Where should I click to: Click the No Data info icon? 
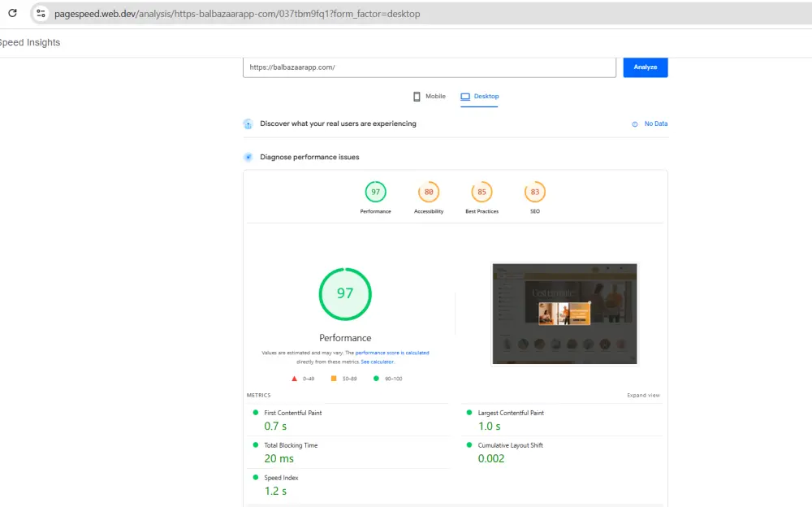click(635, 124)
